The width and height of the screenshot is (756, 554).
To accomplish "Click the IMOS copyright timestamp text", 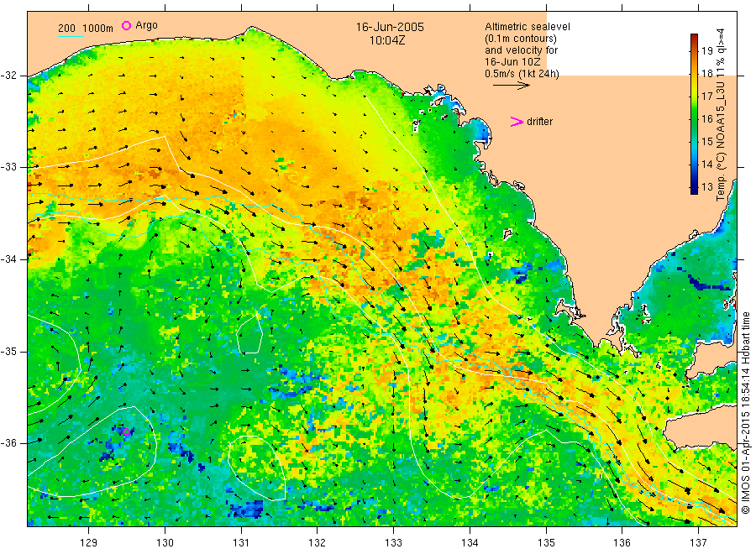I will click(745, 412).
